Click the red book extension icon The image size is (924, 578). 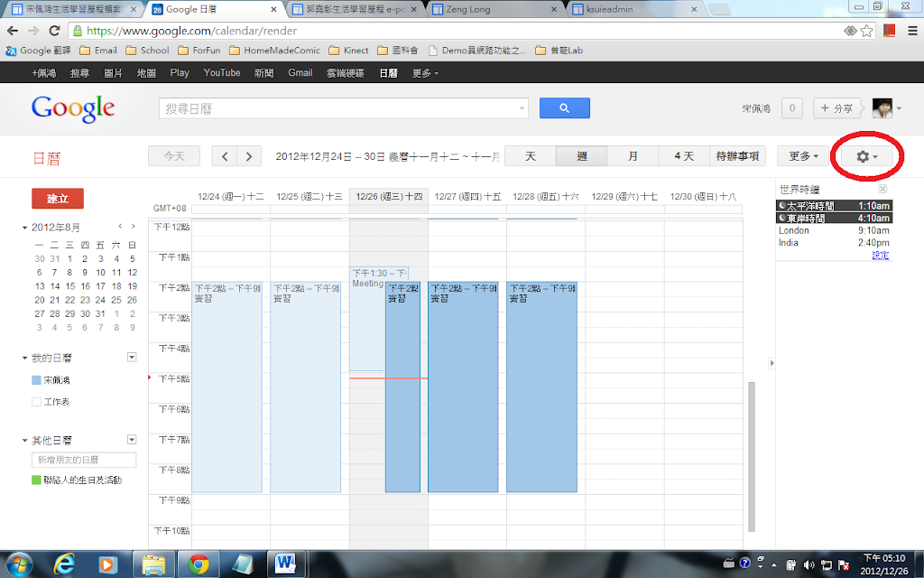coord(889,31)
